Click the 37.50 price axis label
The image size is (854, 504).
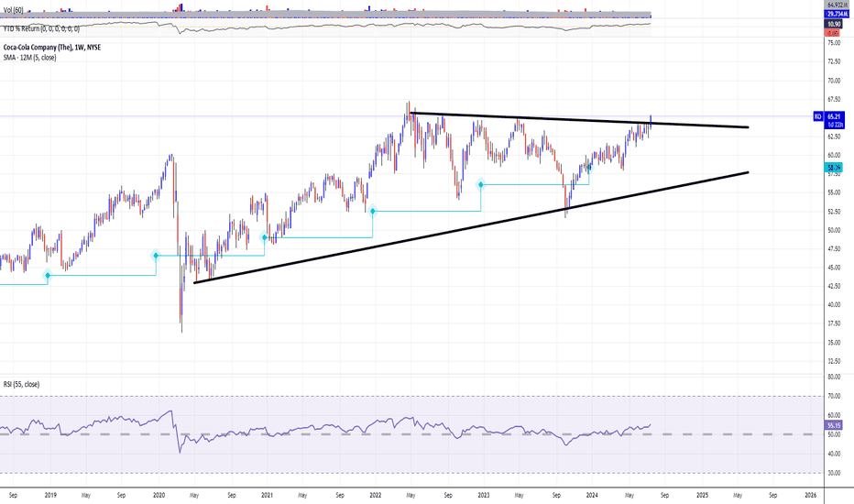[x=834, y=323]
